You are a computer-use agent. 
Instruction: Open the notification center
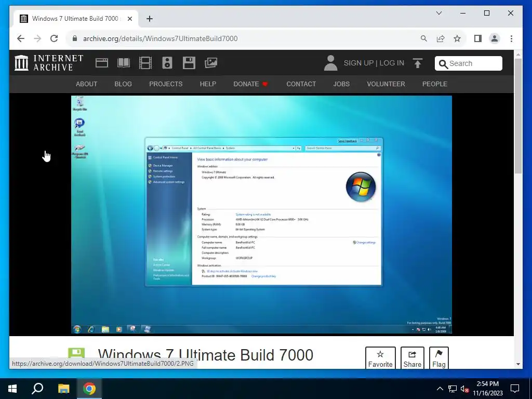click(515, 389)
